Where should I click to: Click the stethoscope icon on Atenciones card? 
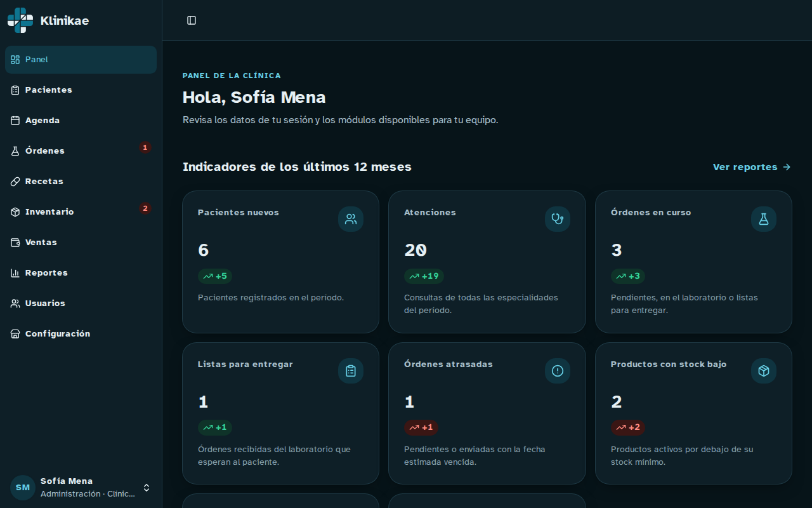[x=558, y=219]
